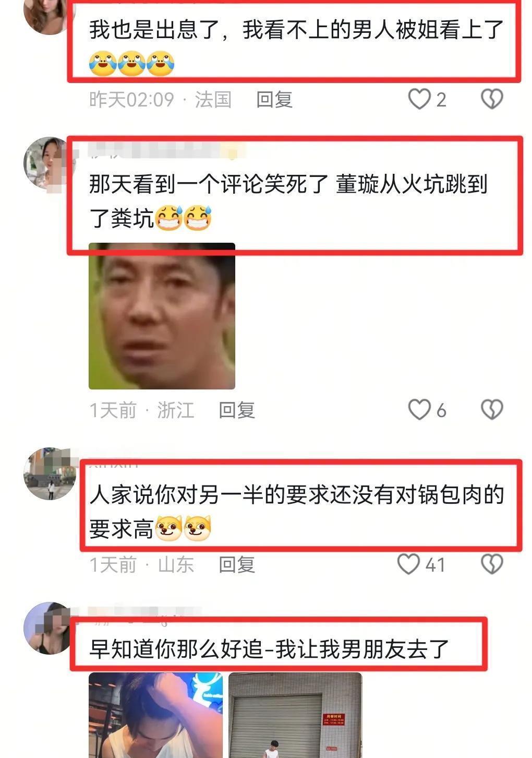The width and height of the screenshot is (532, 758).
Task: Open the rolling shutter door photo
Action: coord(295,715)
